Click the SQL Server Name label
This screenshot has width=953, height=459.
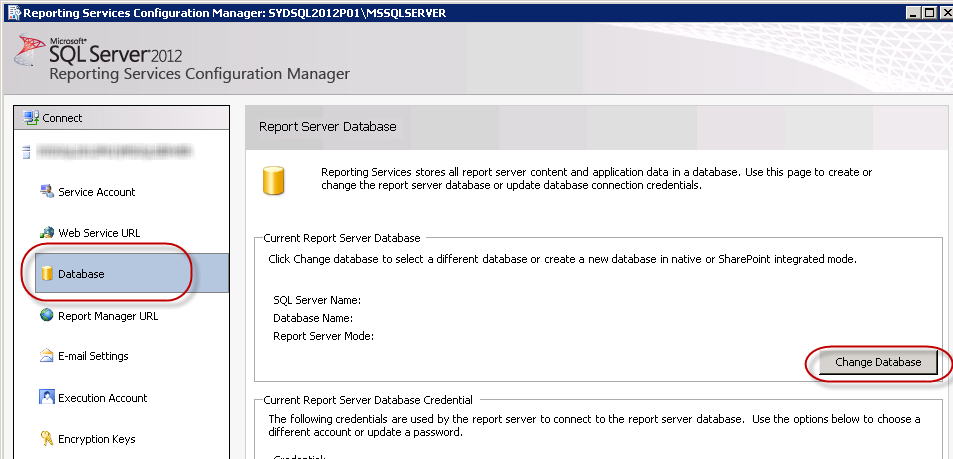tap(317, 300)
